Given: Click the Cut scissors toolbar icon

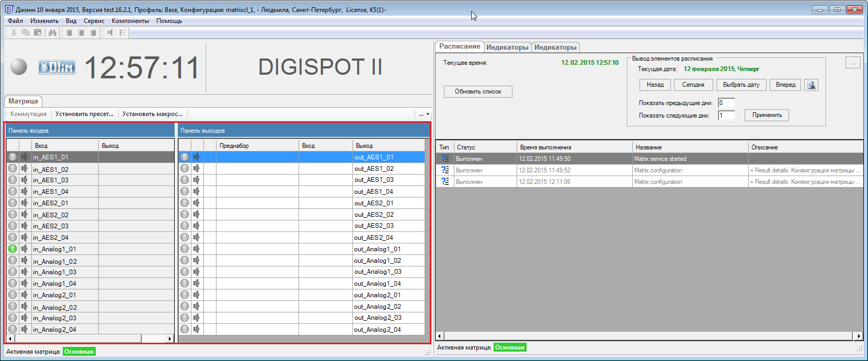Looking at the screenshot, I should point(14,32).
